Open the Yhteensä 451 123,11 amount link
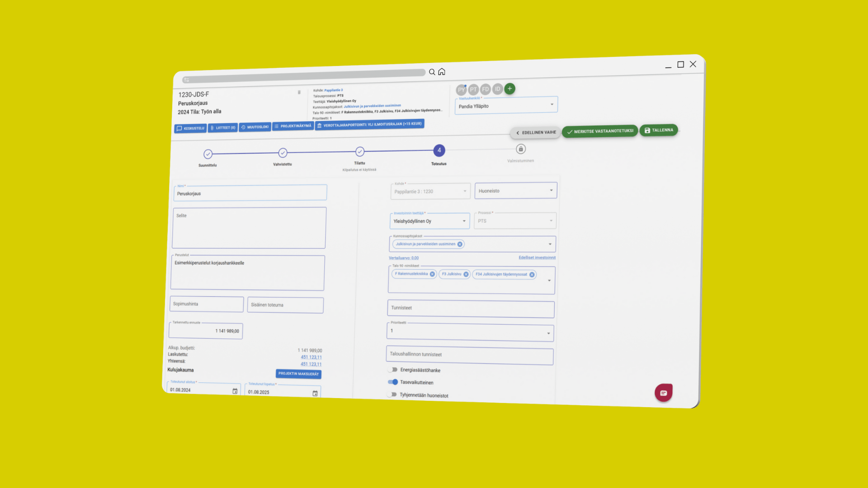 (311, 364)
